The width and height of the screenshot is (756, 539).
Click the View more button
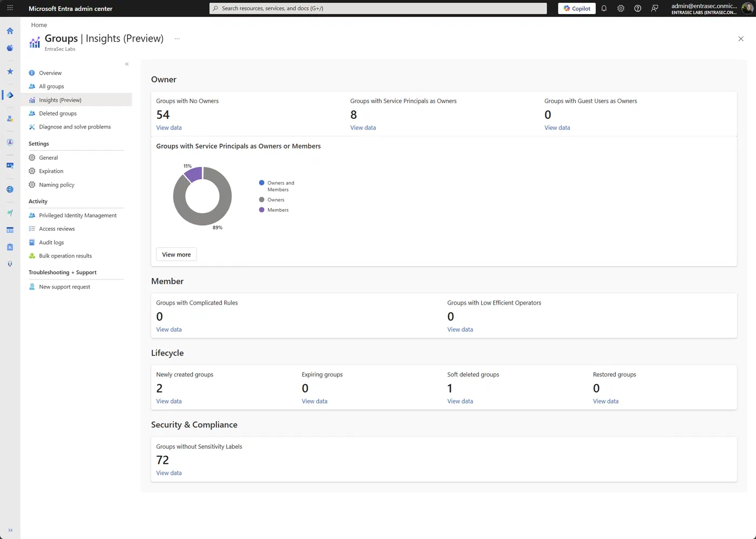tap(176, 254)
